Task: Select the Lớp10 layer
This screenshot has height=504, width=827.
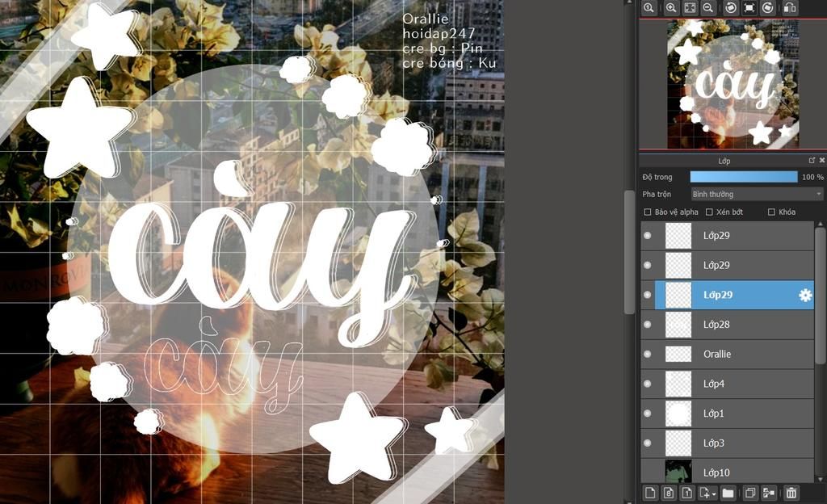Action: (728, 471)
